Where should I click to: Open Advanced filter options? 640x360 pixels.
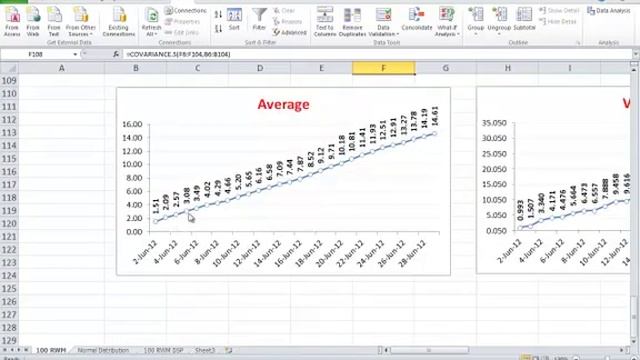(290, 32)
